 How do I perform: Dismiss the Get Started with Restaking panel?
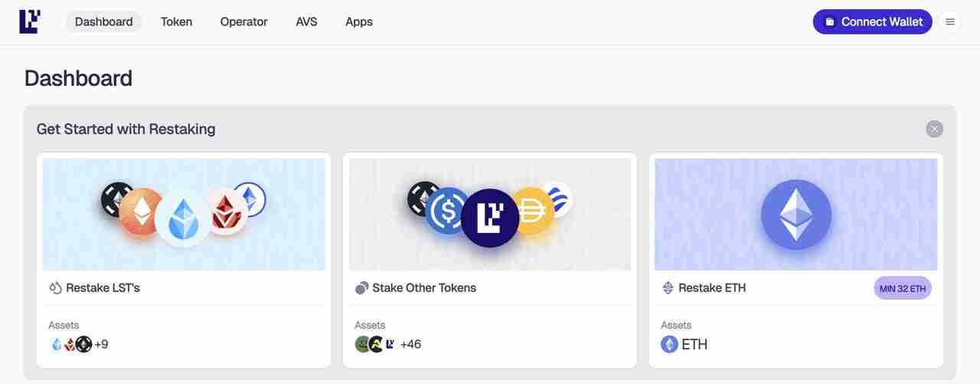click(x=934, y=129)
